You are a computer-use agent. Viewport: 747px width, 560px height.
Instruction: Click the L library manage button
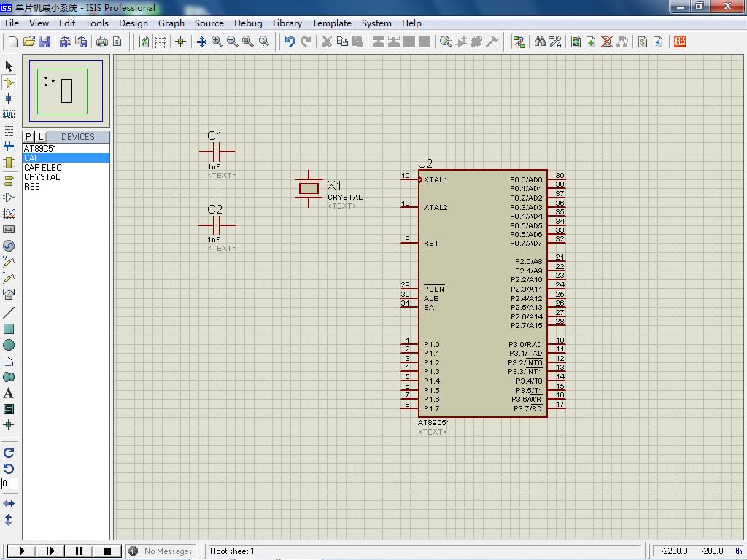pos(41,136)
